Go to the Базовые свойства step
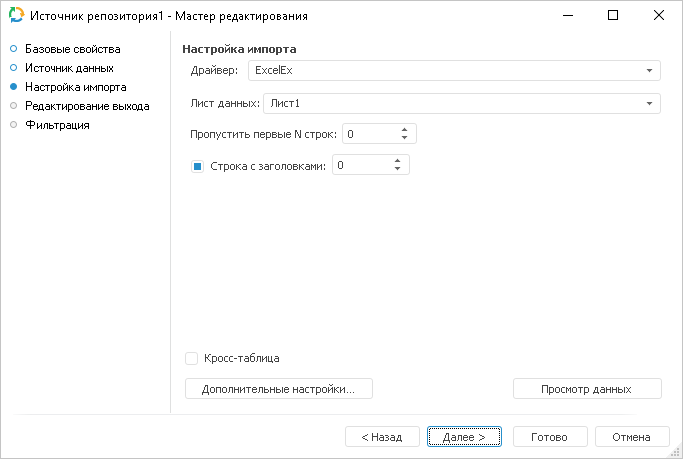 click(x=72, y=48)
